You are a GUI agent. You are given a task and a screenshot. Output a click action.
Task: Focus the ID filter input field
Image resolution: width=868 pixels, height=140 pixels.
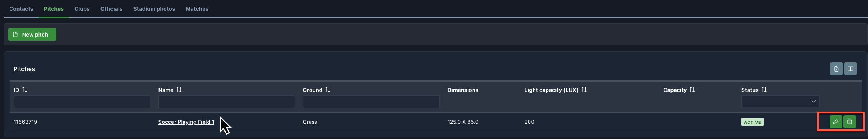(x=82, y=102)
